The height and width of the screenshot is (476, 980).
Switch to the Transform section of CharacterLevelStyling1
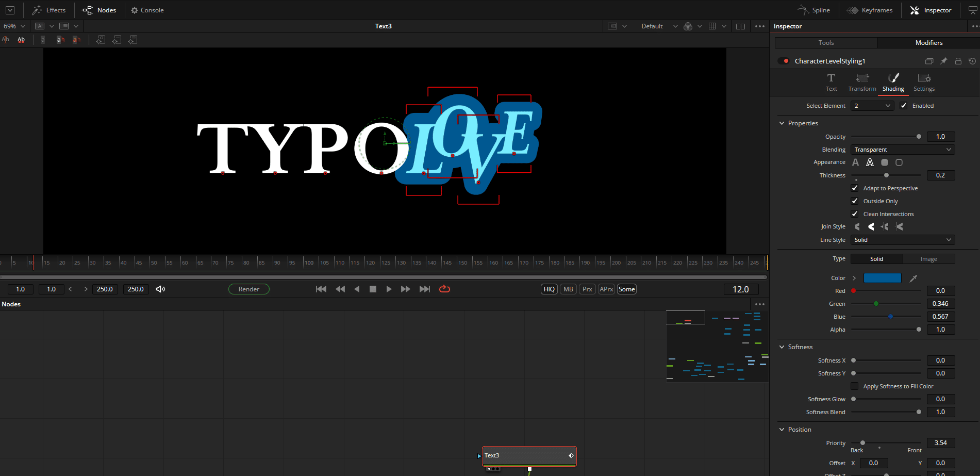861,81
